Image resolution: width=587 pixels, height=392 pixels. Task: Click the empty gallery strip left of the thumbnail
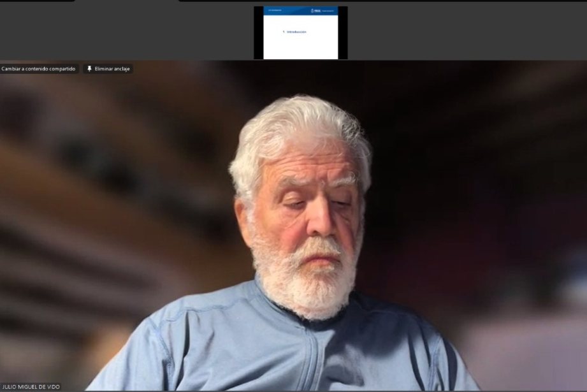click(x=127, y=32)
